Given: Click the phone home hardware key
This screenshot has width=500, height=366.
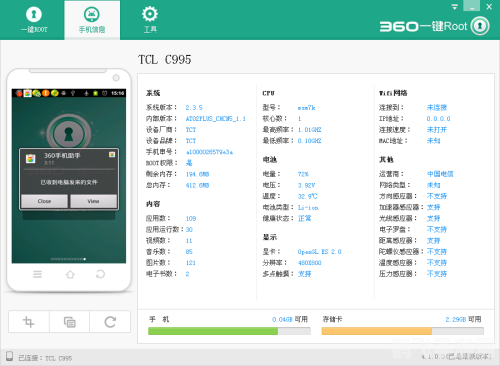Looking at the screenshot, I should pos(70,274).
